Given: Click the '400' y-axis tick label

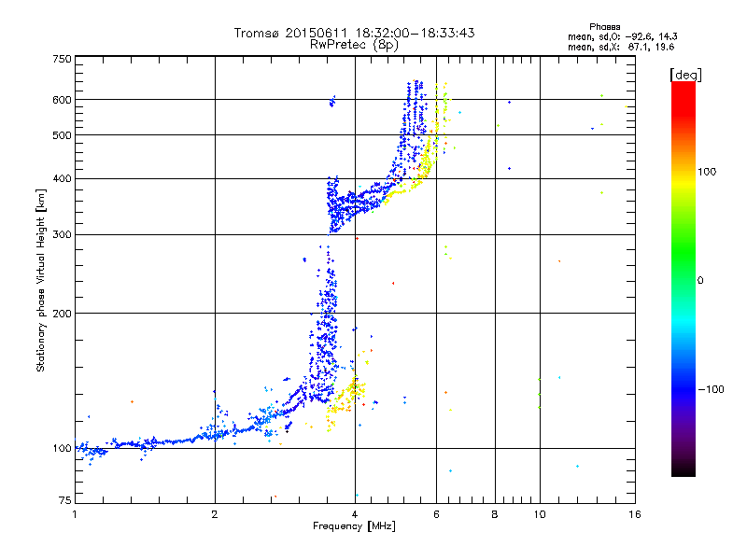Looking at the screenshot, I should point(62,179).
